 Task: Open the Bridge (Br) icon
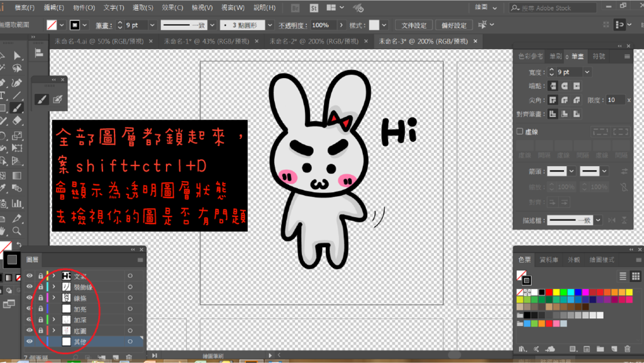click(x=295, y=8)
